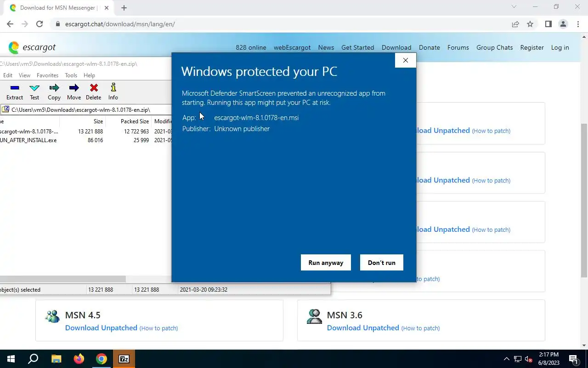The width and height of the screenshot is (588, 368).
Task: Click the MSN 4.5 buddy icon
Action: coord(52,316)
